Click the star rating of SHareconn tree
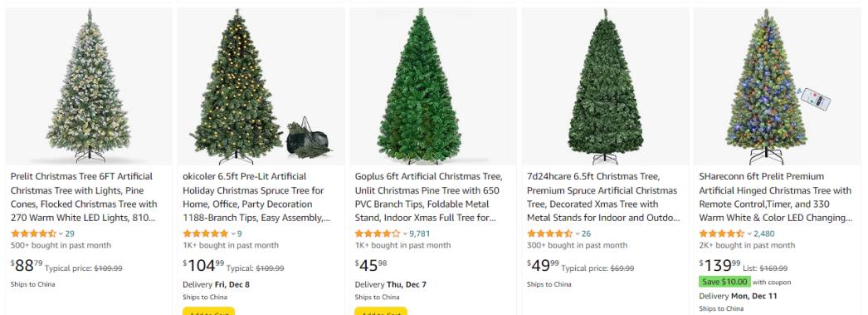Image resolution: width=868 pixels, height=315 pixels. pyautogui.click(x=721, y=234)
